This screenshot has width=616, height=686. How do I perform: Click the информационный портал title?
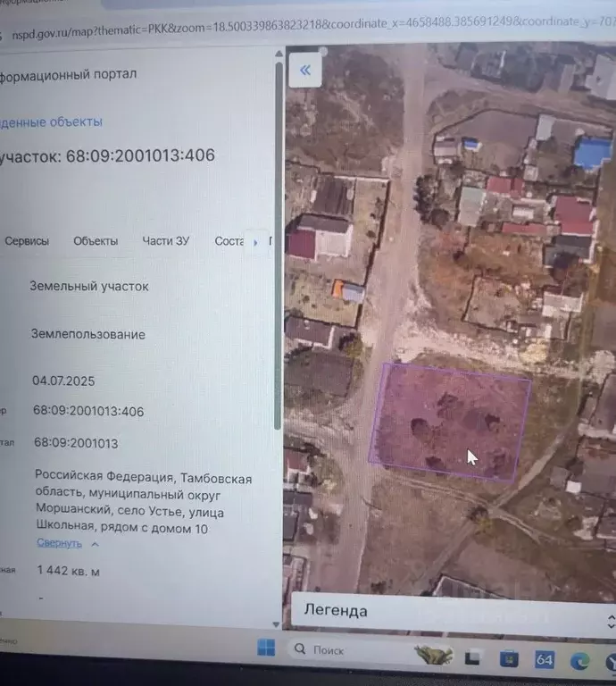pos(68,75)
